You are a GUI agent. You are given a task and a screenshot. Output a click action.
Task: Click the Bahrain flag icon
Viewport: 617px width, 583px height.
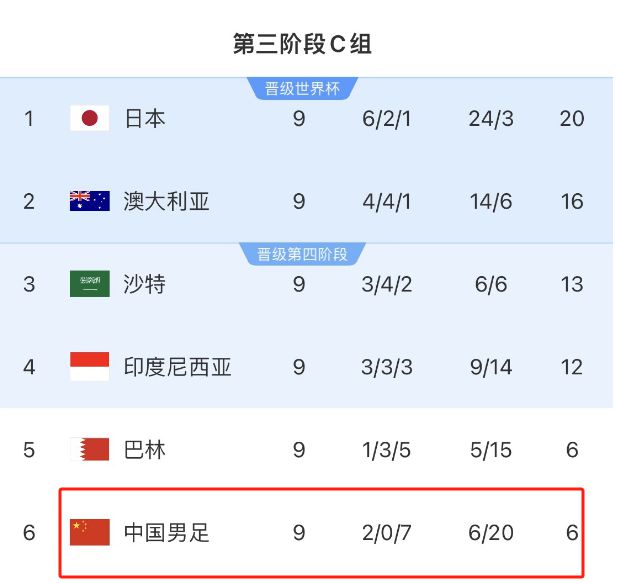[x=89, y=450]
